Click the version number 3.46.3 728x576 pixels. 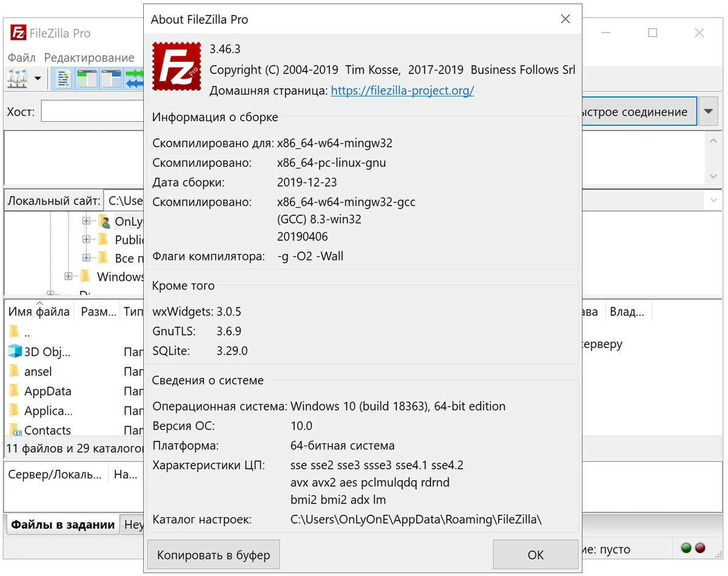(225, 49)
